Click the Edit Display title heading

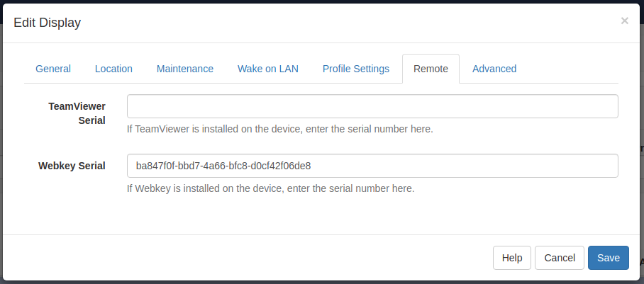[48, 23]
